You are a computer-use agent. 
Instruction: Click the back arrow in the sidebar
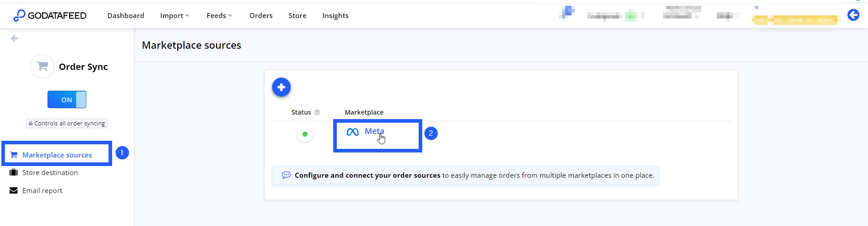click(14, 38)
